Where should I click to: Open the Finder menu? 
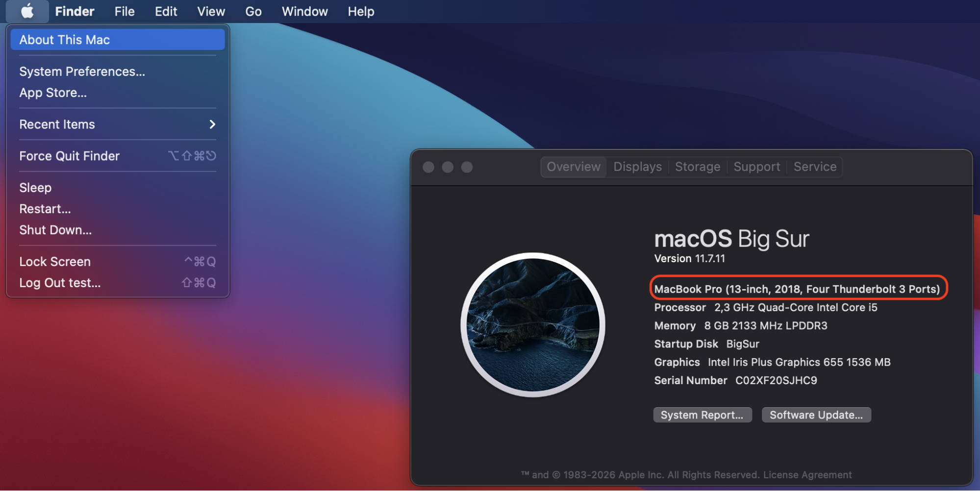coord(74,11)
